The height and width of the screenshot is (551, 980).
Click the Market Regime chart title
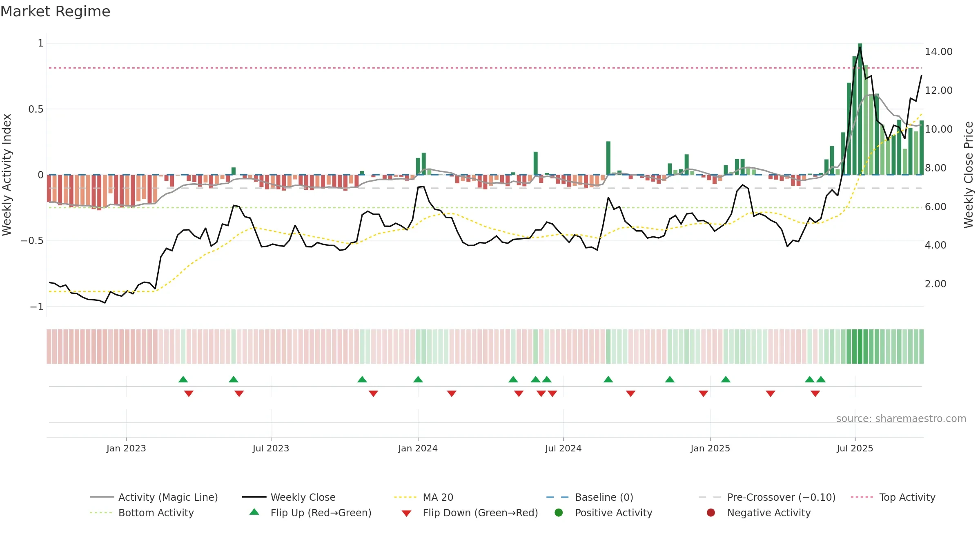tap(55, 11)
